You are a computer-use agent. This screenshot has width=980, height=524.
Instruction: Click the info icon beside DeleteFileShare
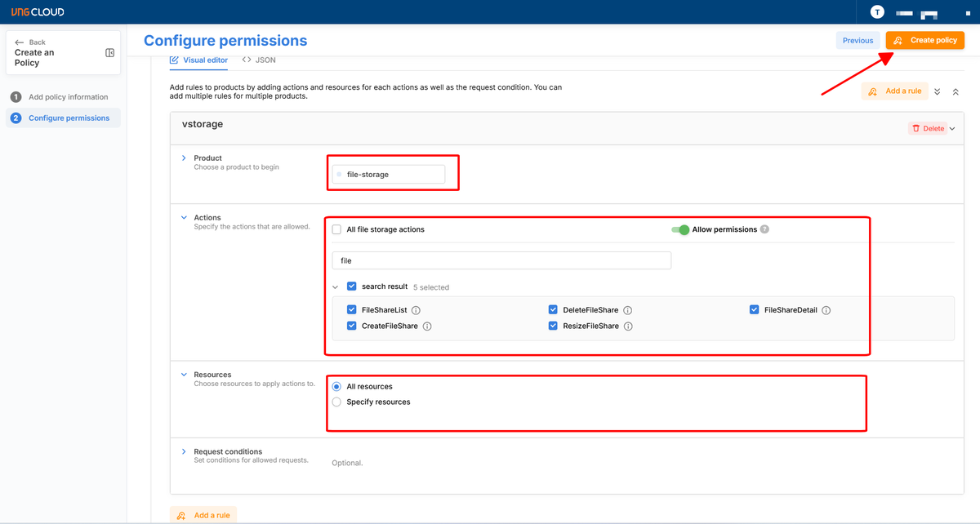pyautogui.click(x=628, y=311)
